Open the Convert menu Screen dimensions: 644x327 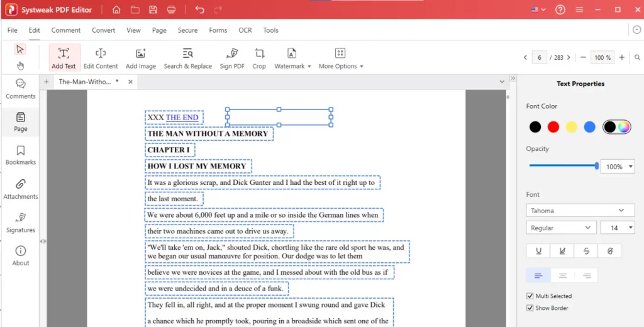pos(103,30)
